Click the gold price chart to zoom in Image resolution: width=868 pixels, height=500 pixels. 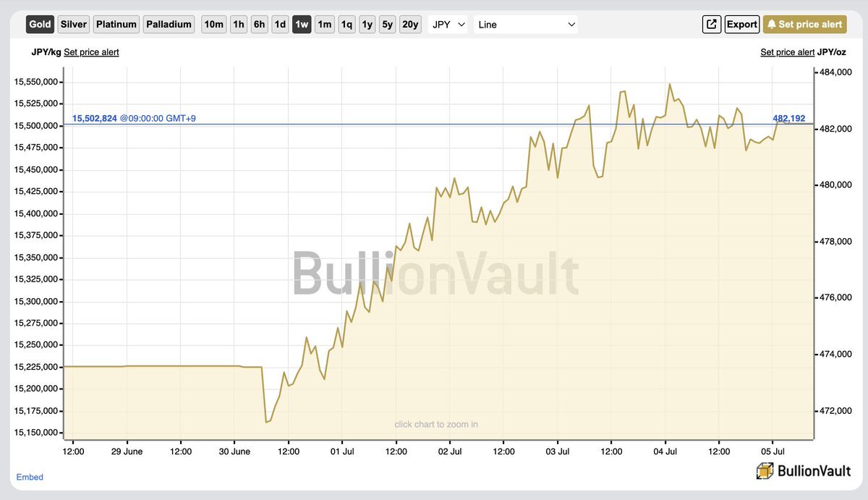[x=439, y=253]
